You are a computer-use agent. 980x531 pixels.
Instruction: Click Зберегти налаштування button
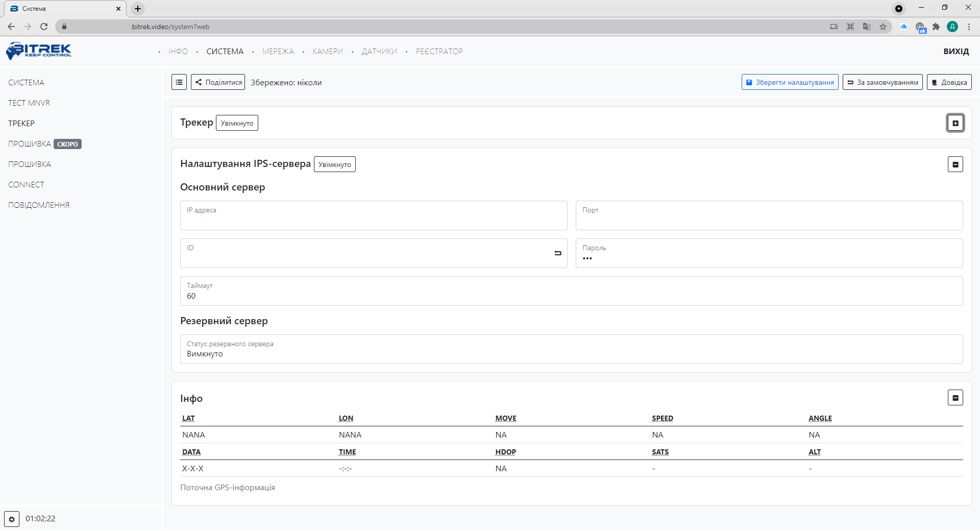pyautogui.click(x=790, y=82)
